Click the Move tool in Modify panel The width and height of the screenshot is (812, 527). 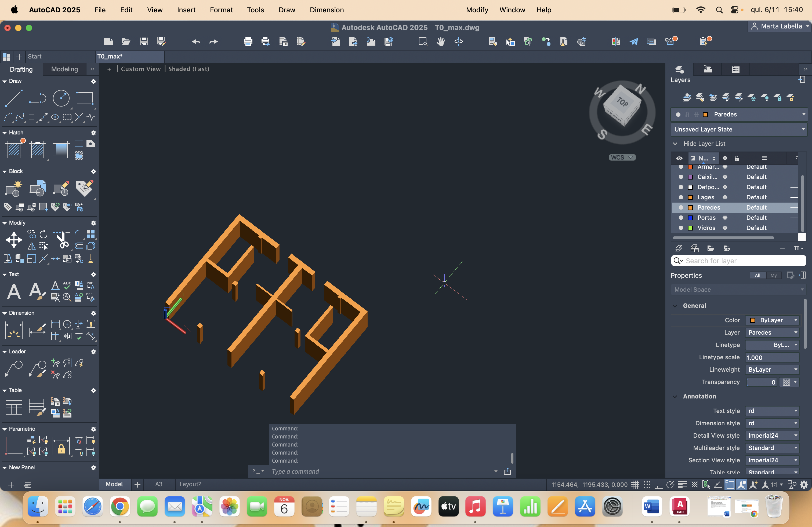(14, 240)
